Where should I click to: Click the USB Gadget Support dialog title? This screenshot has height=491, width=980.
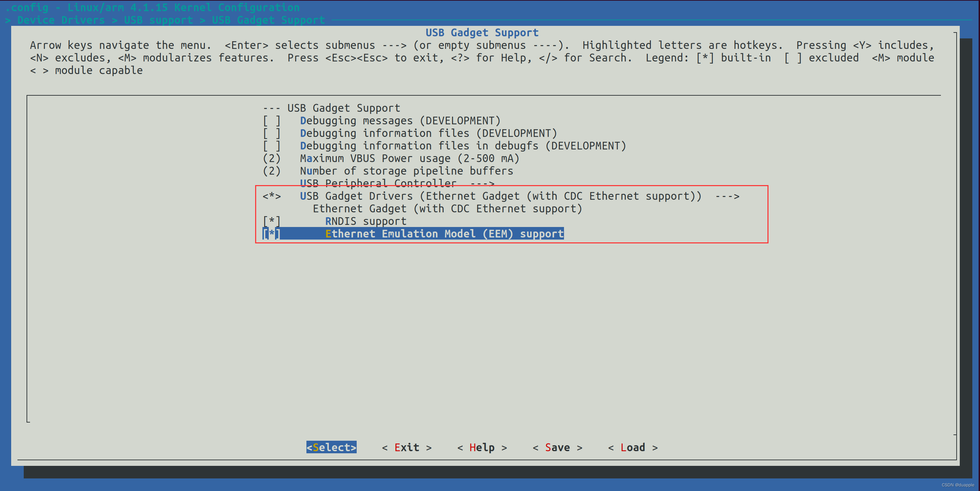482,32
